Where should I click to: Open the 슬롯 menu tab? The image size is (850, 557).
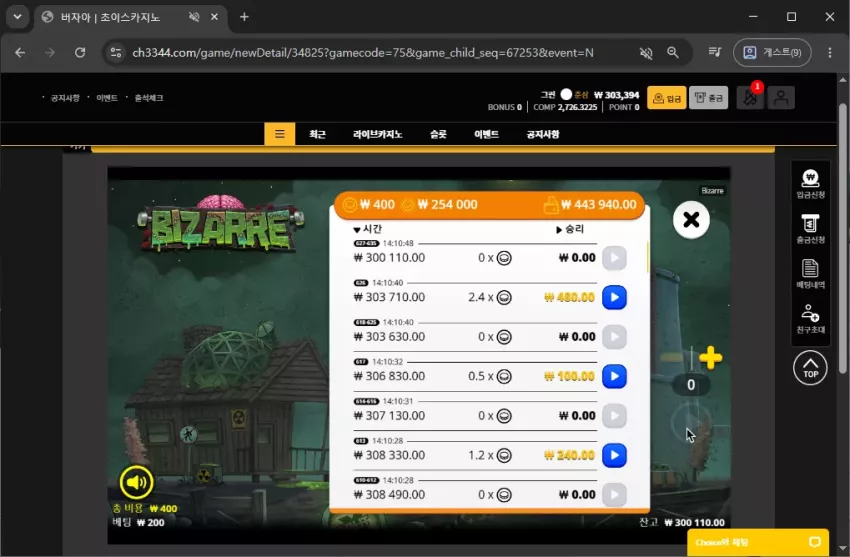coord(438,134)
